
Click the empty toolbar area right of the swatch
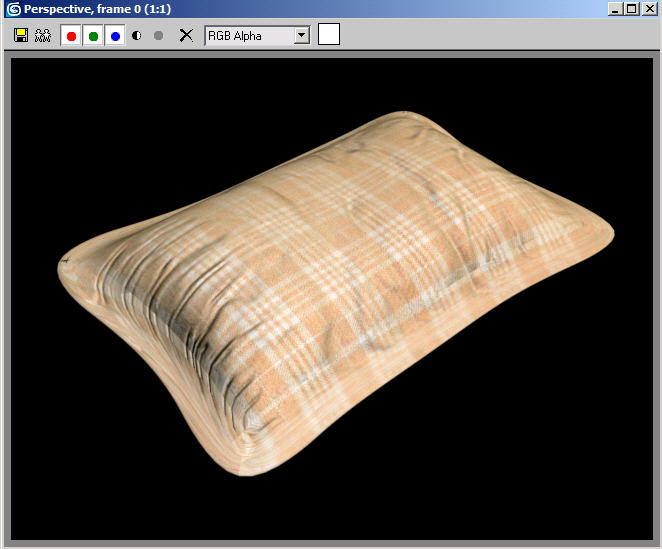500,35
